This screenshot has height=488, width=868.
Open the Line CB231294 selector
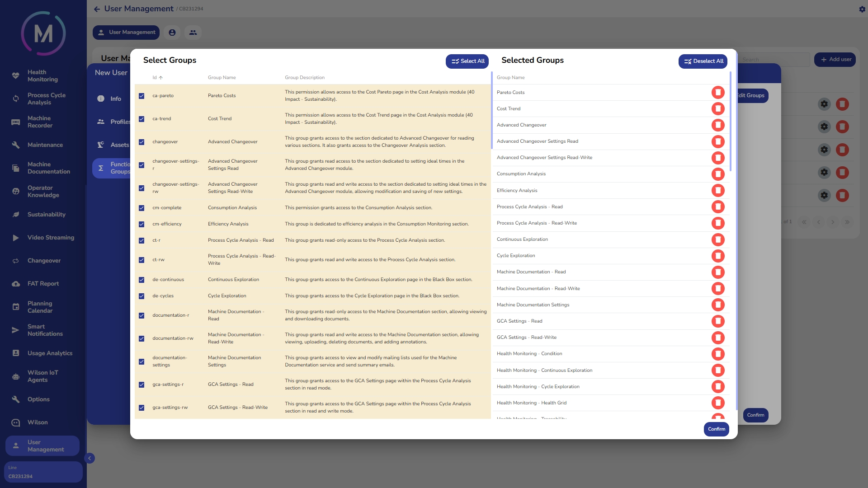[43, 472]
